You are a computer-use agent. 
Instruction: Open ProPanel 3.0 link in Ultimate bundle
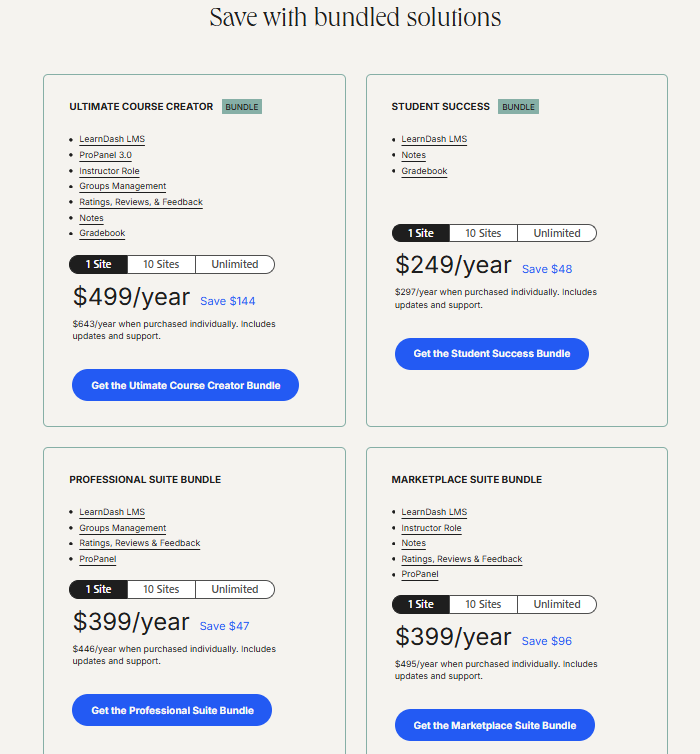coord(105,155)
